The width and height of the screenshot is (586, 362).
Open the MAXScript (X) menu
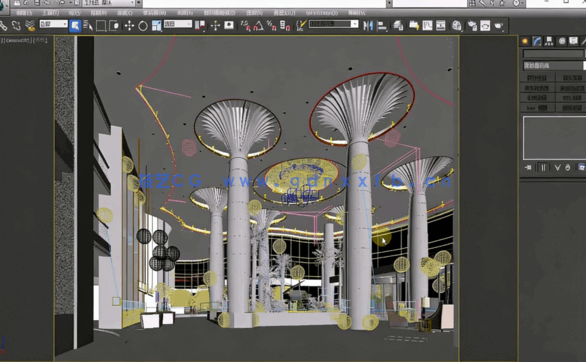(x=321, y=13)
